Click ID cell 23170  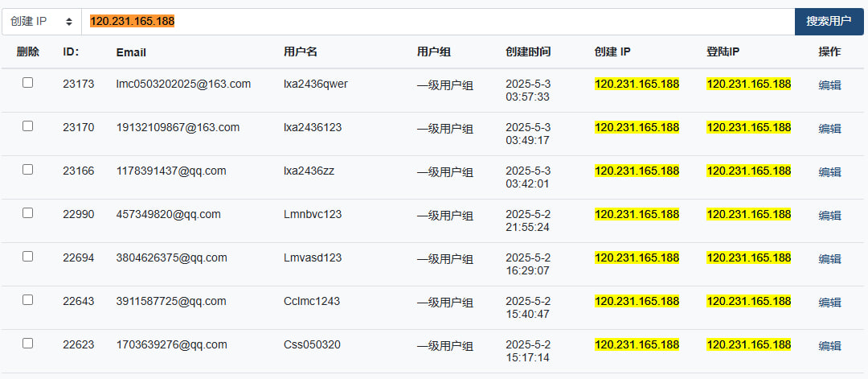coord(79,127)
